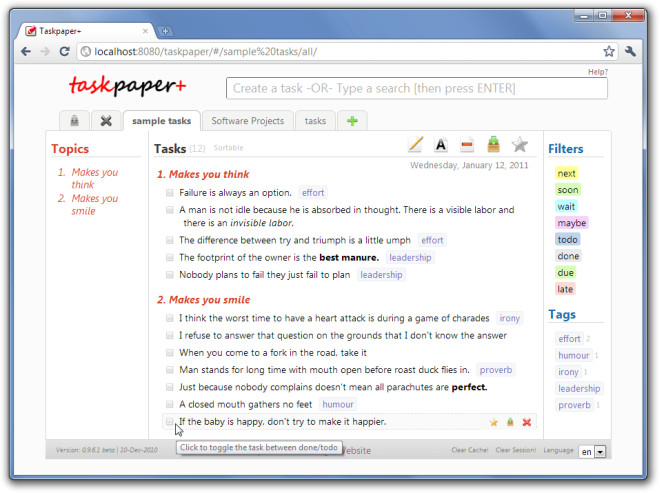Archive the 'If the baby is happy' task
Screen dimensions: 660x493
click(510, 422)
